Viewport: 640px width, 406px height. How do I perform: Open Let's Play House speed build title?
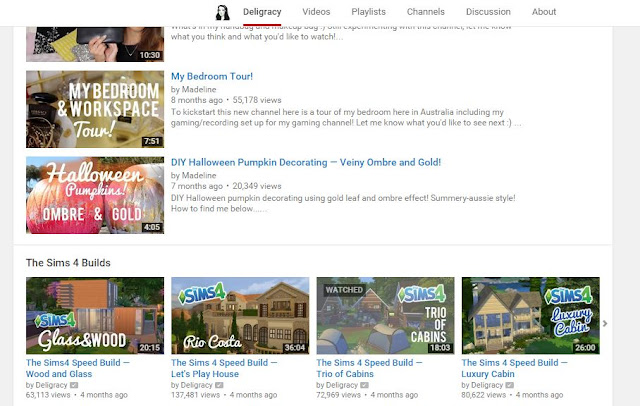coord(224,368)
